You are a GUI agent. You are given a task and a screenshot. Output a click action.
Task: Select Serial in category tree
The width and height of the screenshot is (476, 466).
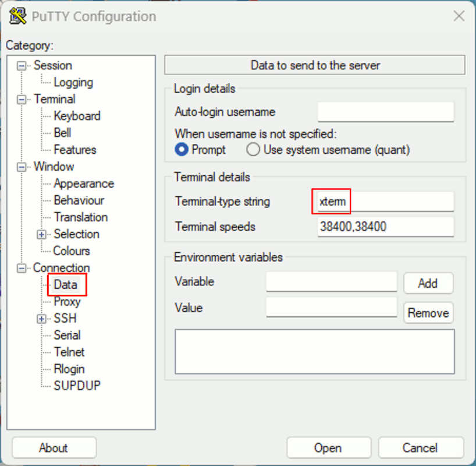click(x=67, y=336)
